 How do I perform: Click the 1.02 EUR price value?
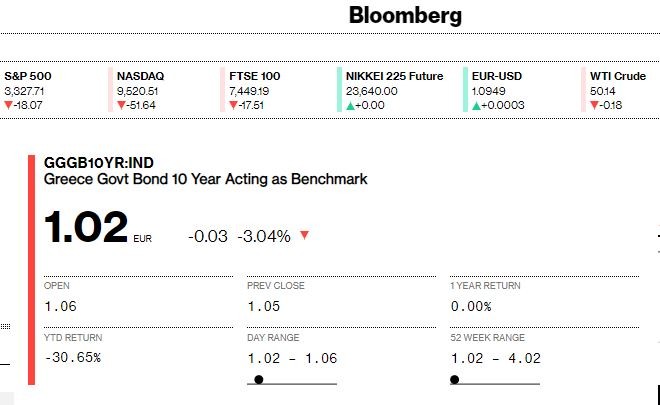(x=86, y=227)
